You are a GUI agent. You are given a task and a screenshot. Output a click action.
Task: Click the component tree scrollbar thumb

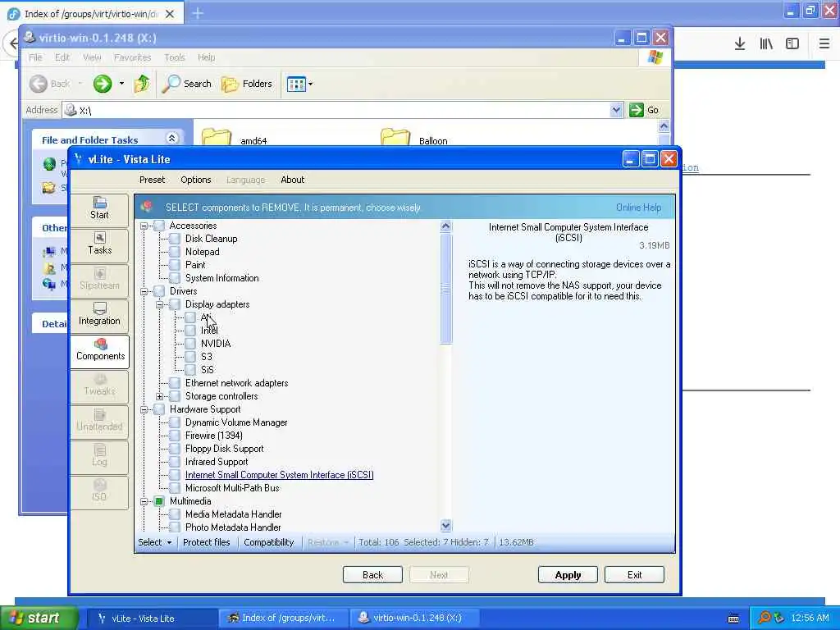(x=445, y=288)
